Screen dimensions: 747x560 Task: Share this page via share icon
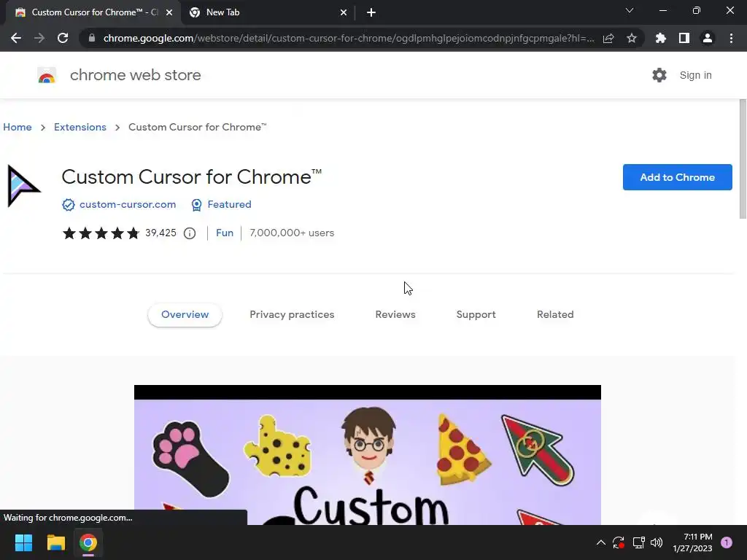[608, 38]
